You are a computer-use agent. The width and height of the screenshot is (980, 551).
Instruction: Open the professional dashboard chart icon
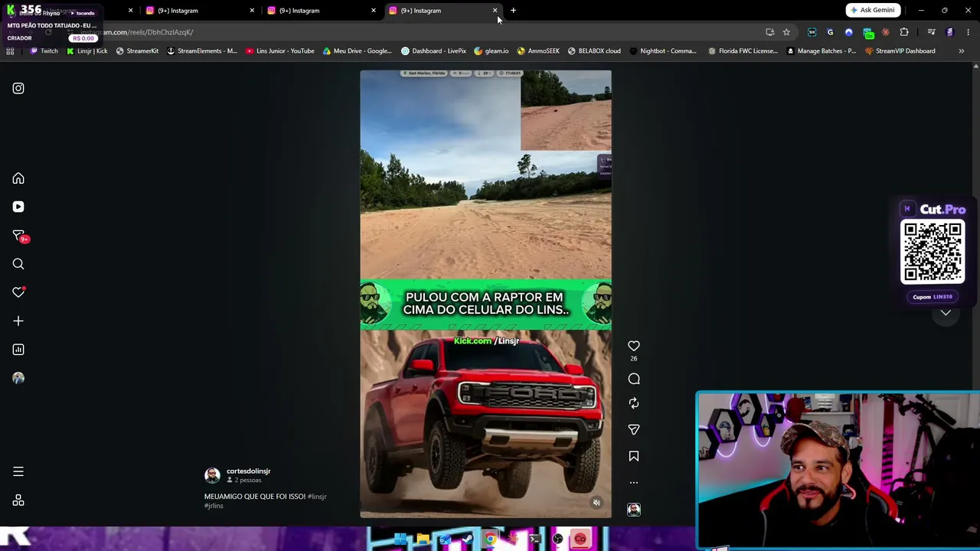tap(18, 350)
